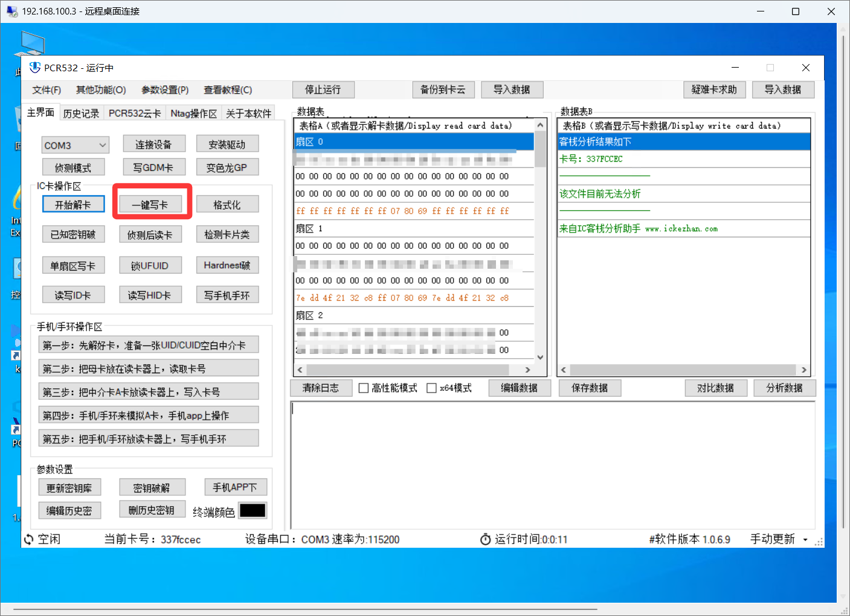Click the 第四步 phone emulation button

(x=149, y=415)
